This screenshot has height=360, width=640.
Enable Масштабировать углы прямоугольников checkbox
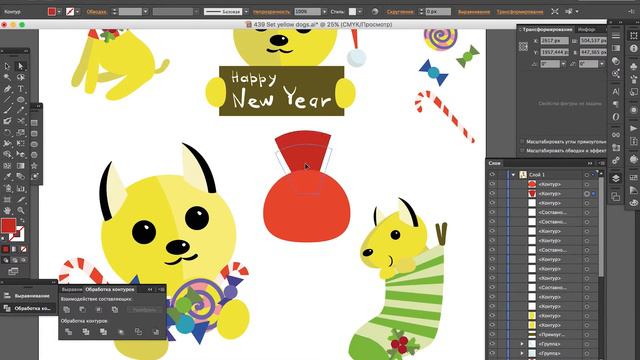click(522, 142)
